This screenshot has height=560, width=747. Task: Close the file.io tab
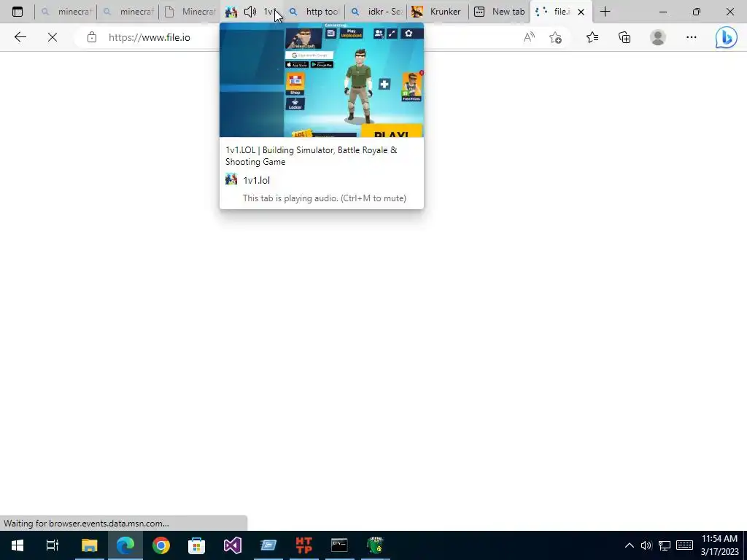(581, 12)
